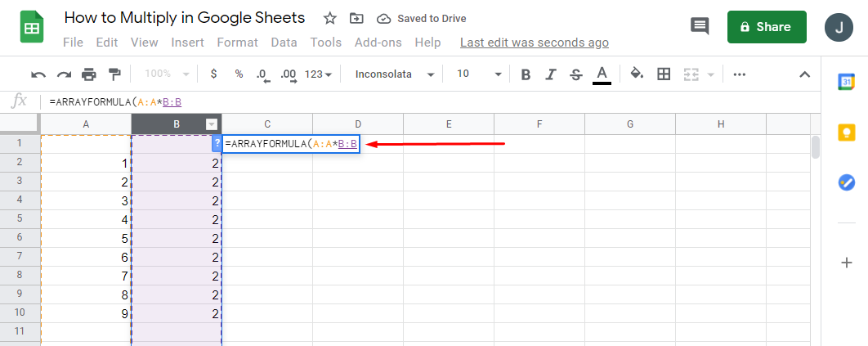Open Google Keep side panel
The width and height of the screenshot is (868, 346).
[x=846, y=132]
